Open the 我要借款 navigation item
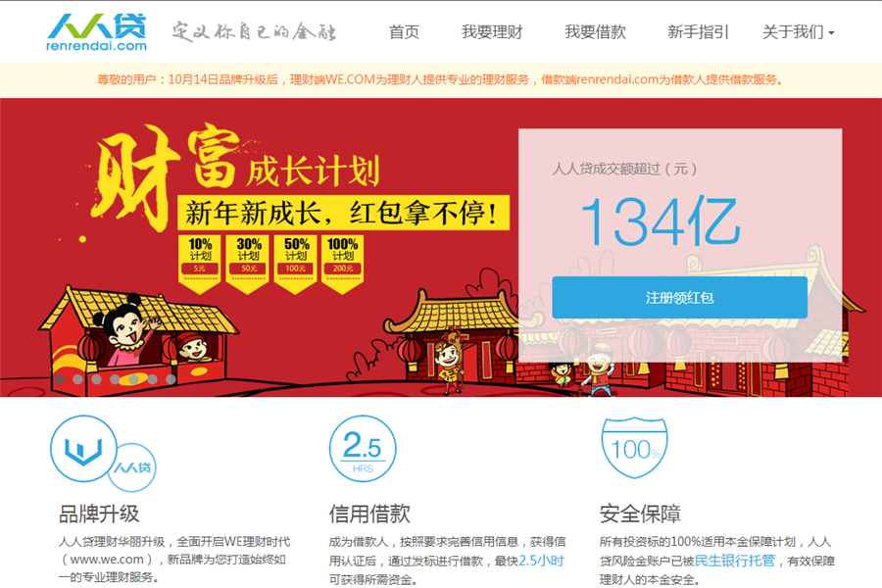The width and height of the screenshot is (882, 588). tap(595, 32)
